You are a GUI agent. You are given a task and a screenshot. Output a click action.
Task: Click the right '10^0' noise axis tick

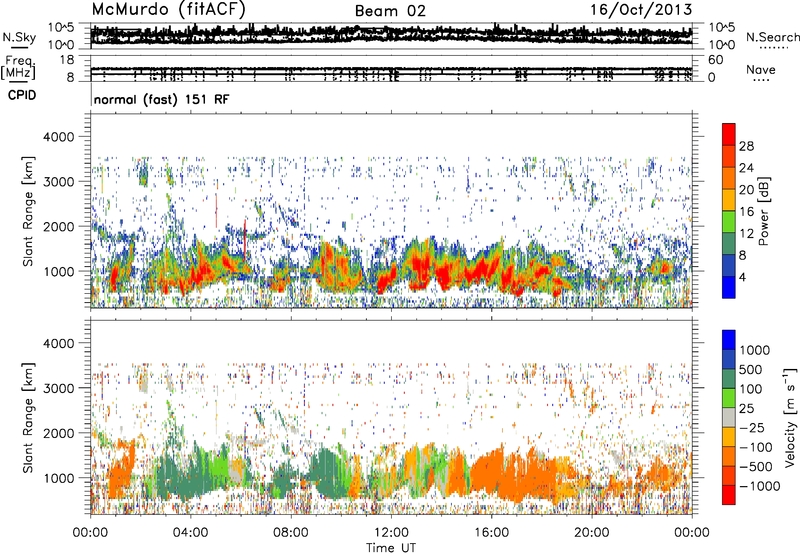(x=722, y=45)
